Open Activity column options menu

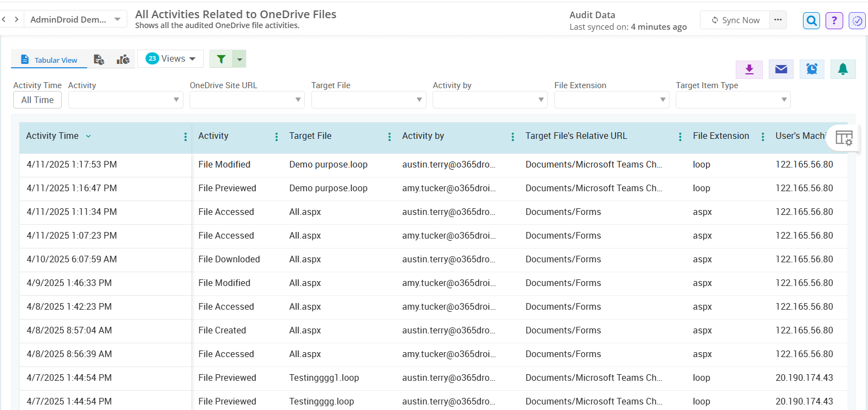(x=276, y=137)
